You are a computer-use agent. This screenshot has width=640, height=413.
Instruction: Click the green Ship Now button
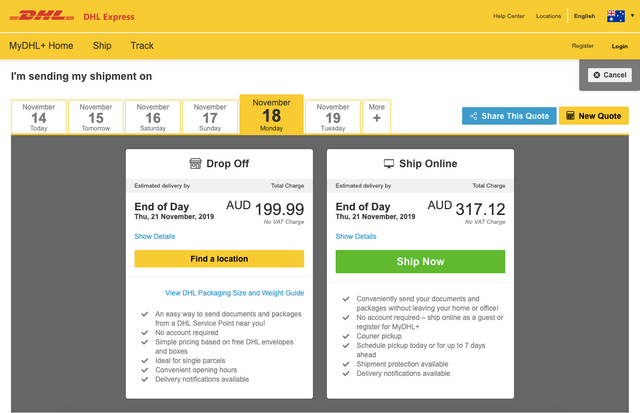[420, 262]
